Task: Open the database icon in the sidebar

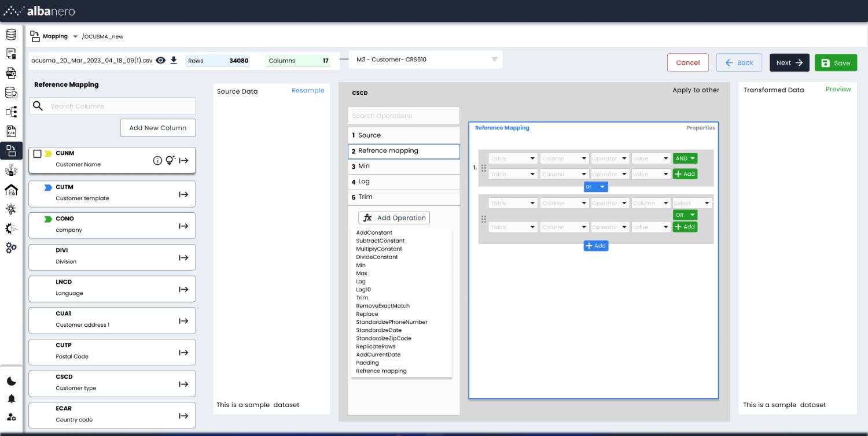Action: click(x=11, y=35)
